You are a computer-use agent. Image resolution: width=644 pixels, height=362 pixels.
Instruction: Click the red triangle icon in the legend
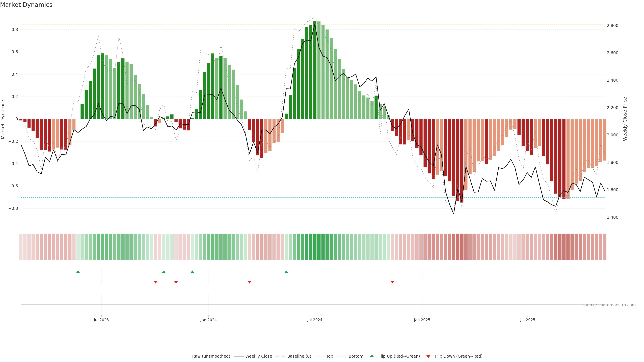coord(428,356)
